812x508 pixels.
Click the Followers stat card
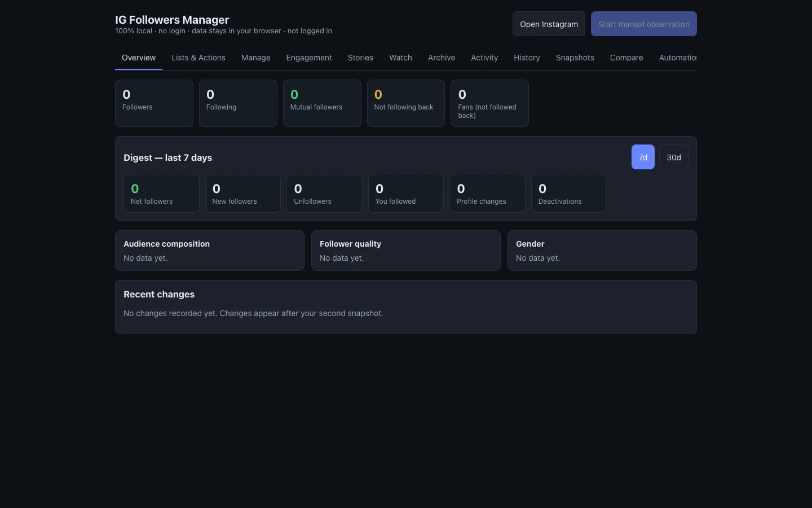(154, 103)
